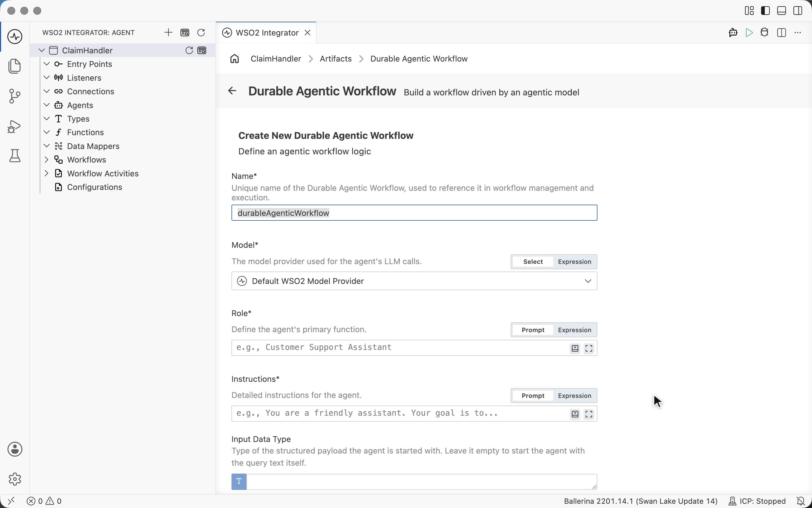Click the ClaimHandler breadcrumb link

276,59
